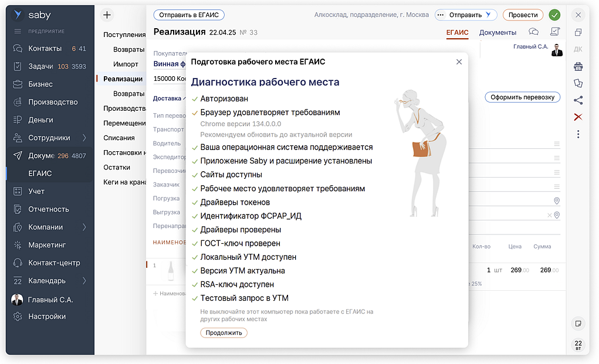Click the copy document icon in right toolbar
Image resolution: width=599 pixels, height=364 pixels.
pos(578,32)
